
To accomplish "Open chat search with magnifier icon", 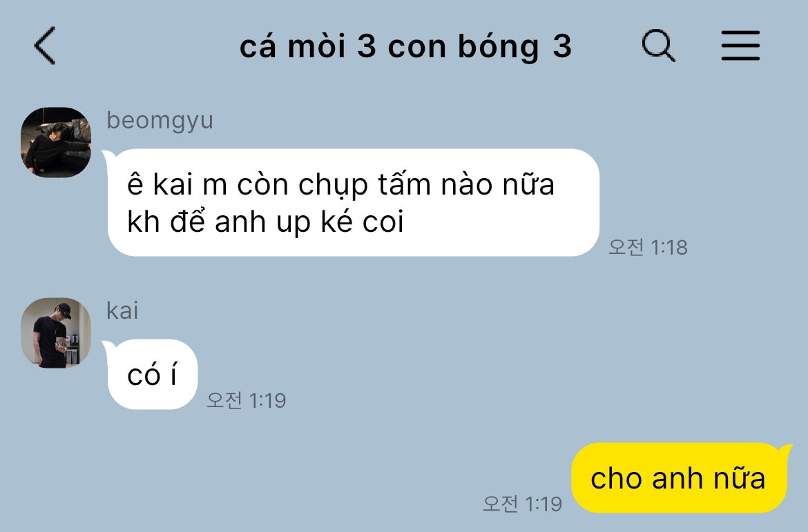I will (659, 46).
